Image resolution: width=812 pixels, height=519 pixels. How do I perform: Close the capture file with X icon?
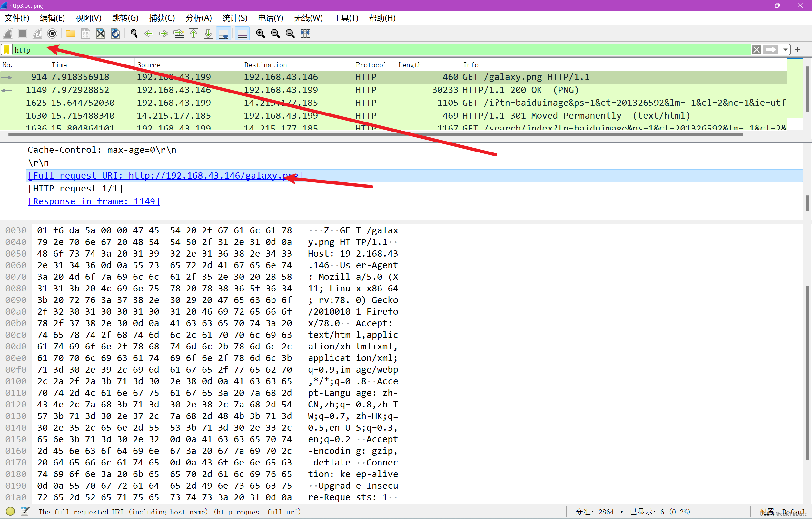pyautogui.click(x=101, y=34)
